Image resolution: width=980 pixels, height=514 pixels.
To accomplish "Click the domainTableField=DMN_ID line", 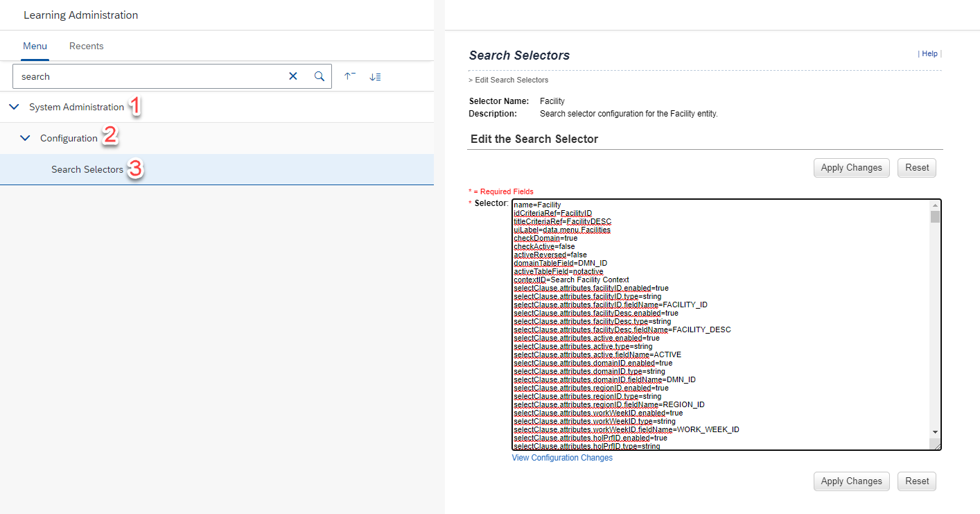I will click(x=561, y=263).
